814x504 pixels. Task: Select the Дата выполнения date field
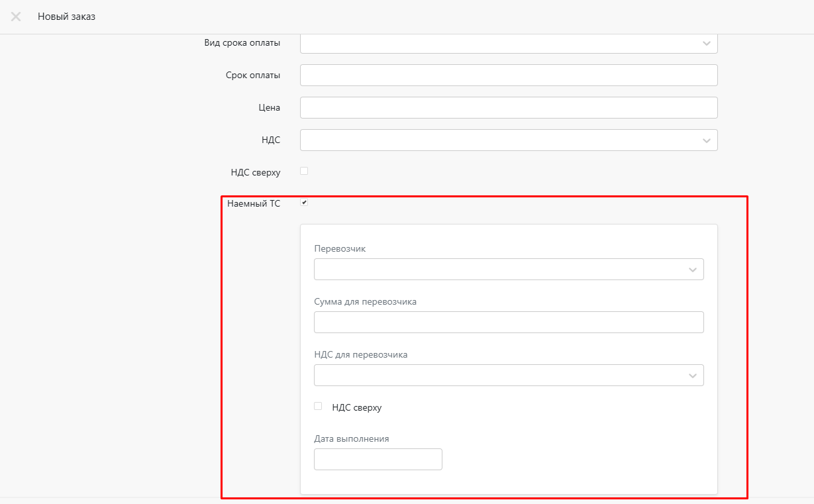coord(378,459)
